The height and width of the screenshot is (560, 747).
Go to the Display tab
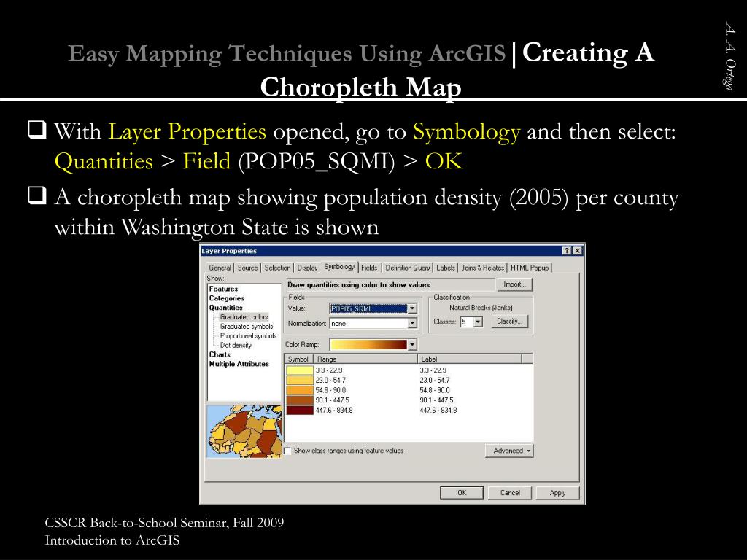pos(307,268)
